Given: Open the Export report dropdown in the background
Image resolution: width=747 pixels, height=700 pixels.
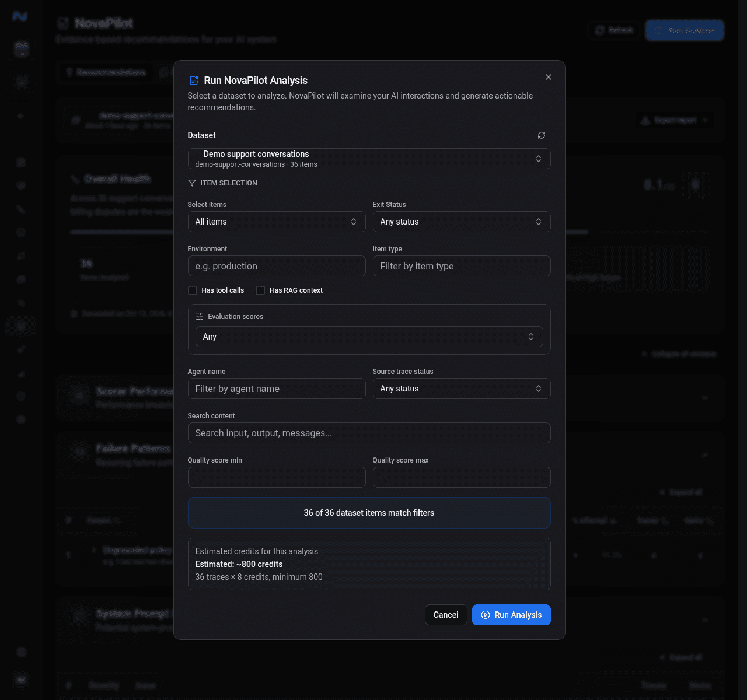Looking at the screenshot, I should pos(675,120).
